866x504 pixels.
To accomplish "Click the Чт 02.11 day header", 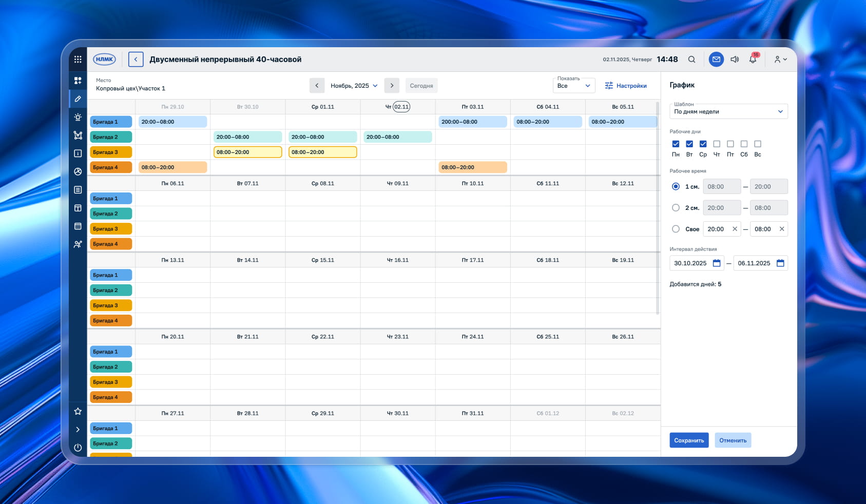I will coord(398,107).
